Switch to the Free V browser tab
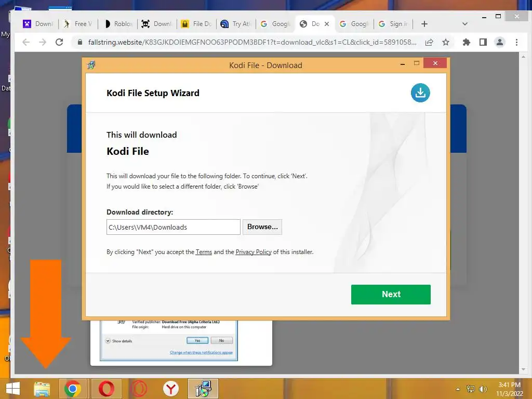 pyautogui.click(x=78, y=24)
